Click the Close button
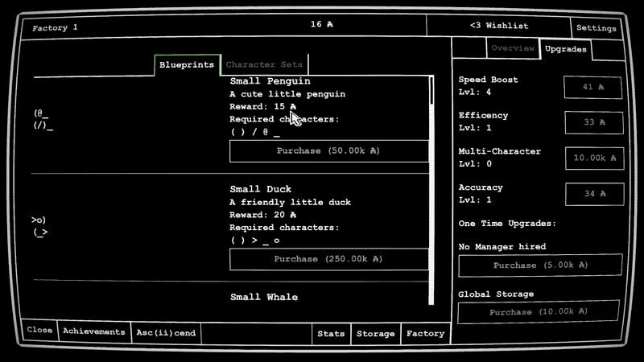 pyautogui.click(x=39, y=331)
